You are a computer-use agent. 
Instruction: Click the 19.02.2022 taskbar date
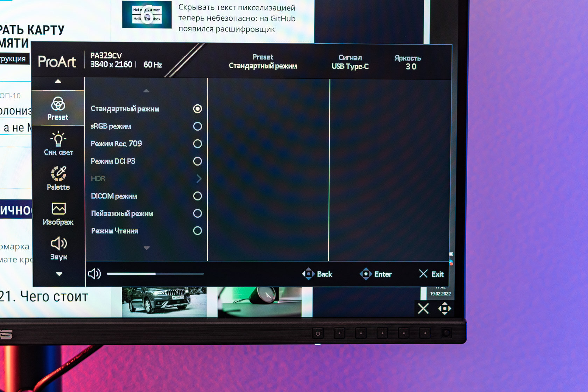[440, 294]
